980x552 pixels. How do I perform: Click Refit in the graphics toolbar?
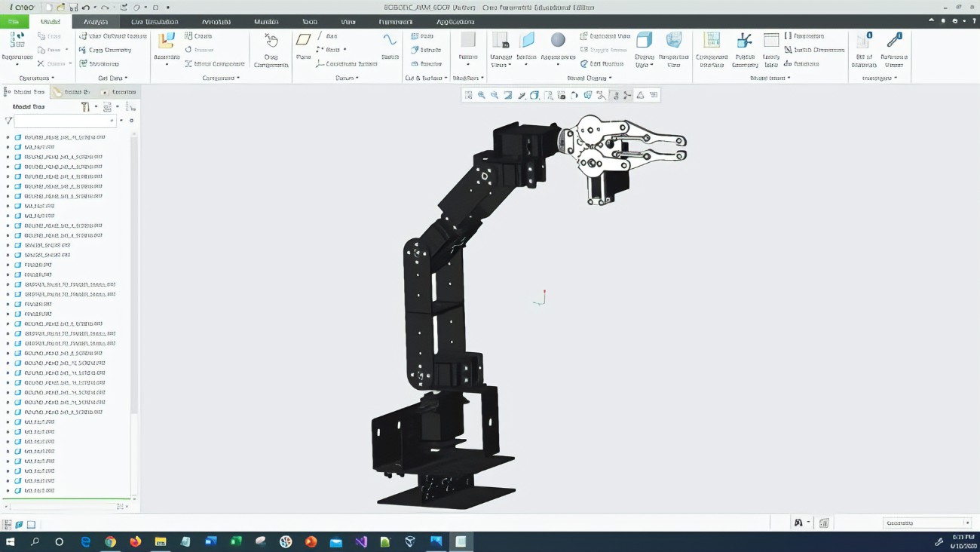click(x=468, y=95)
